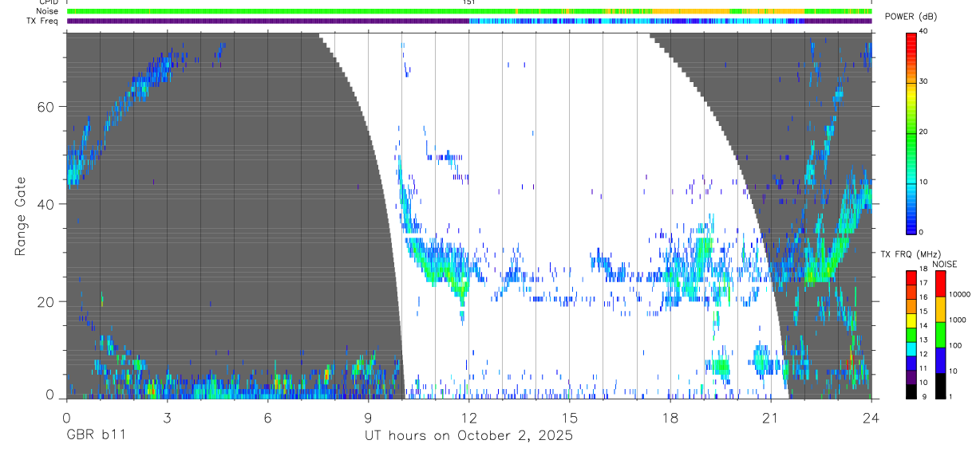Click the 'GBR b11' radar beam label

pos(95,436)
